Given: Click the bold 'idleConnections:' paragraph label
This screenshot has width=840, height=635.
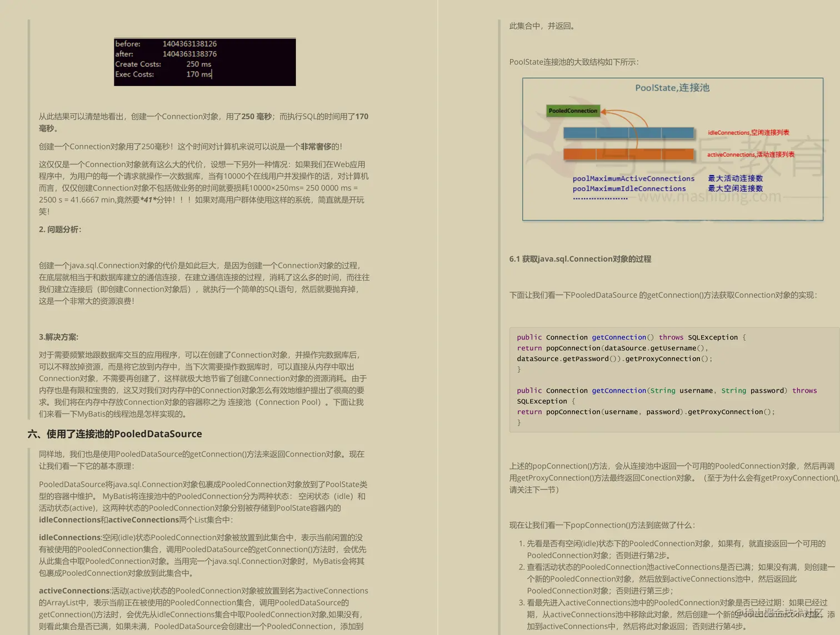Looking at the screenshot, I should 71,538.
